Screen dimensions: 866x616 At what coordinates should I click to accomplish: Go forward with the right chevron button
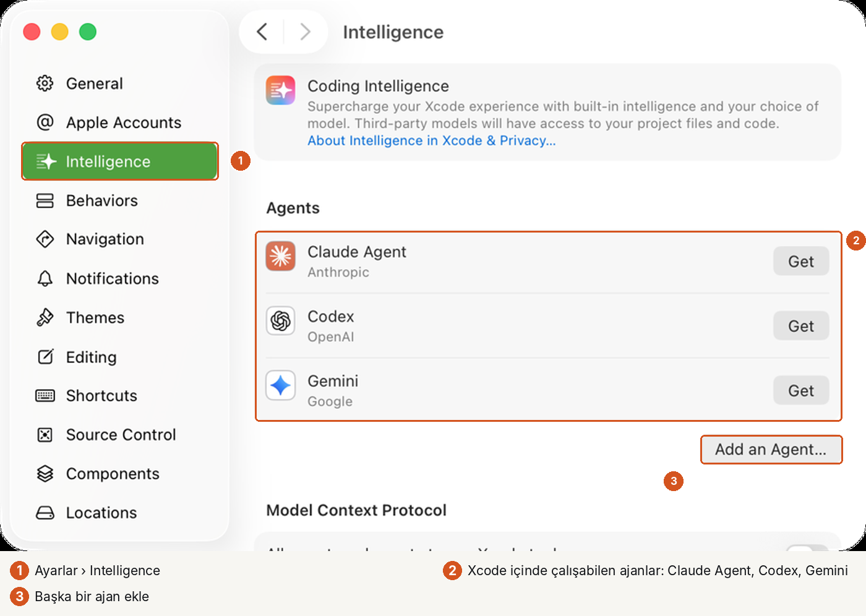coord(305,32)
